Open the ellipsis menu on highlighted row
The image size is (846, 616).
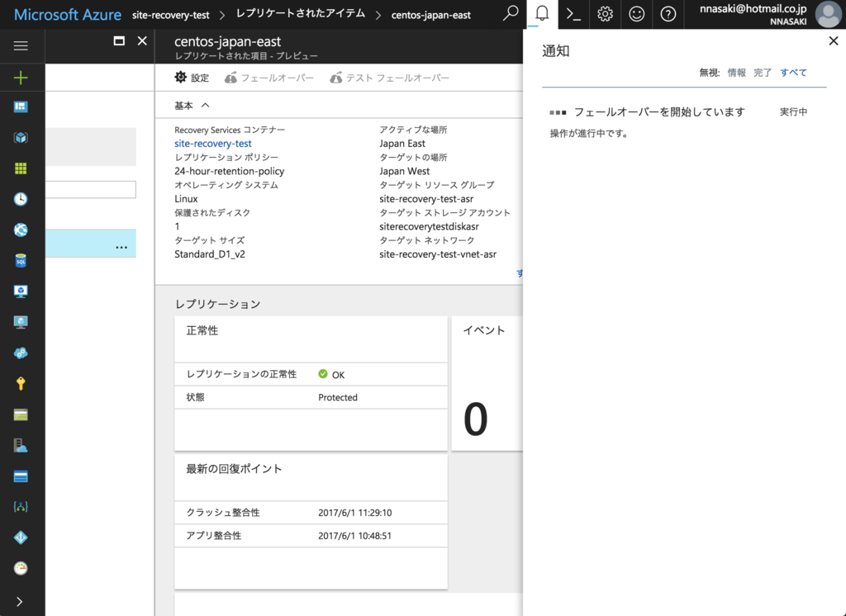[121, 247]
